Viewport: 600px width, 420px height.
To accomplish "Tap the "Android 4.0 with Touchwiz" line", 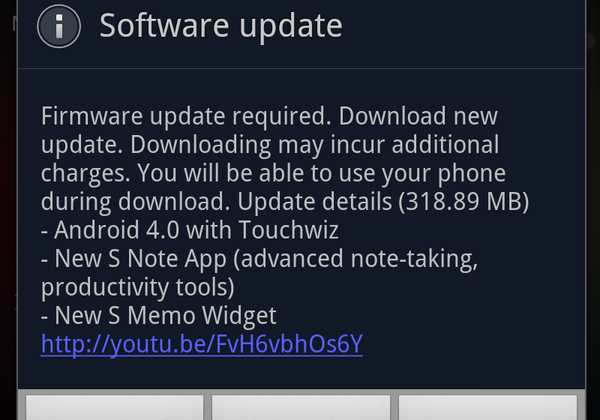I will coord(190,230).
